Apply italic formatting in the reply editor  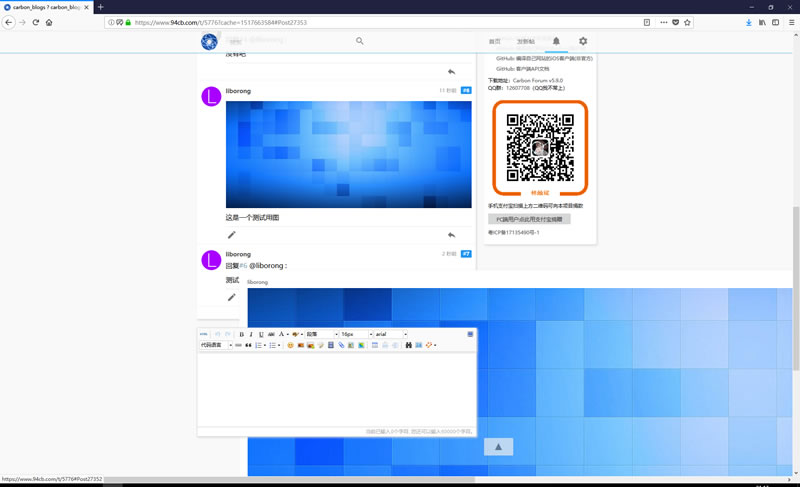[x=251, y=335]
